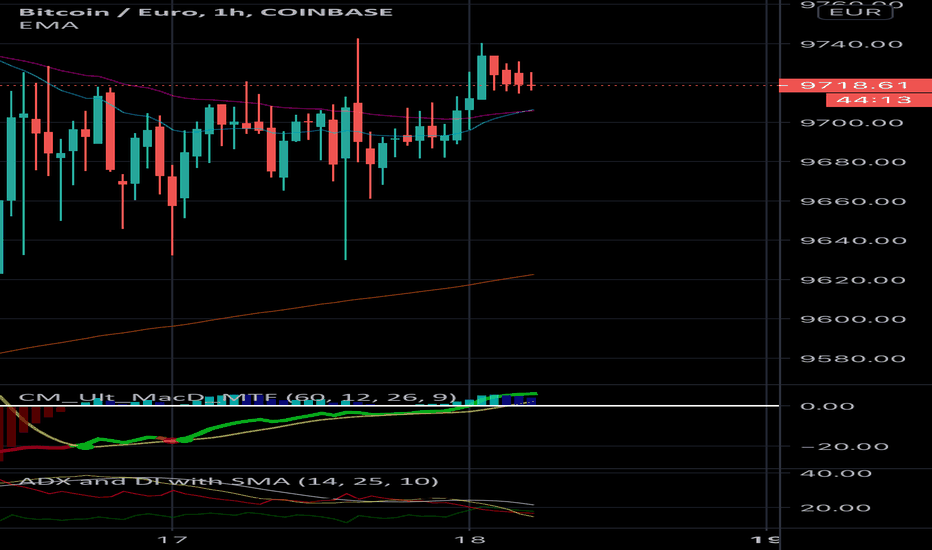The width and height of the screenshot is (932, 550).
Task: Click date label 18 on time axis
Action: pyautogui.click(x=470, y=540)
